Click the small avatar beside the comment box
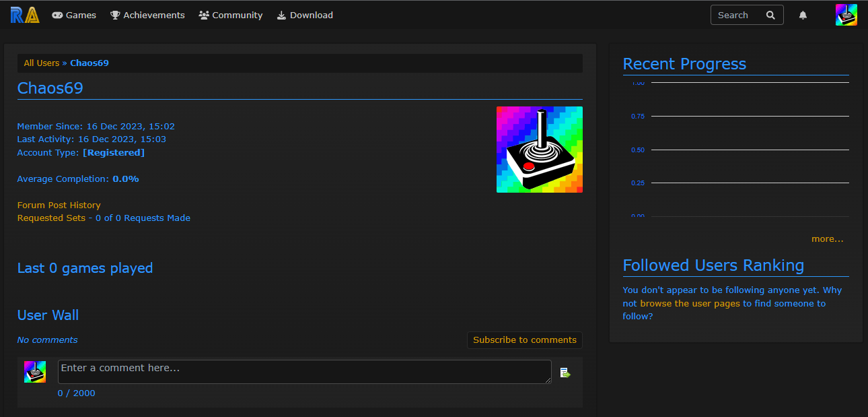 35,372
